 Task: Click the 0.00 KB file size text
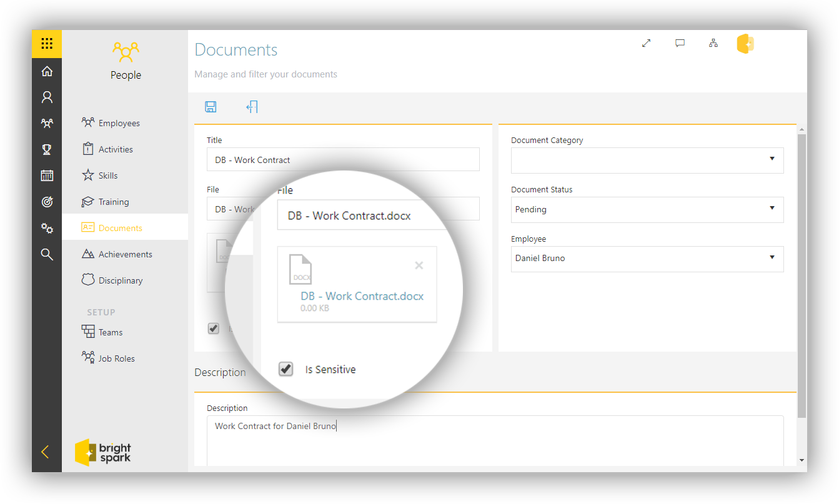pyautogui.click(x=315, y=308)
